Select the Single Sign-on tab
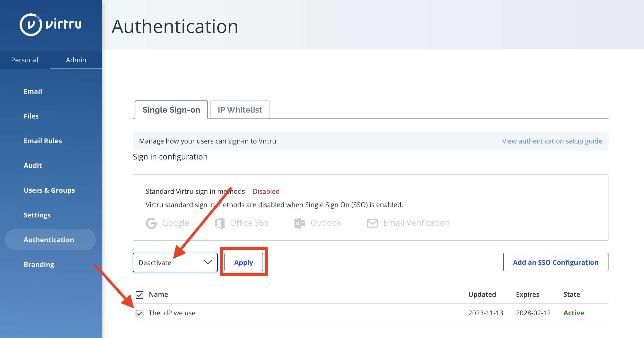 click(x=171, y=110)
